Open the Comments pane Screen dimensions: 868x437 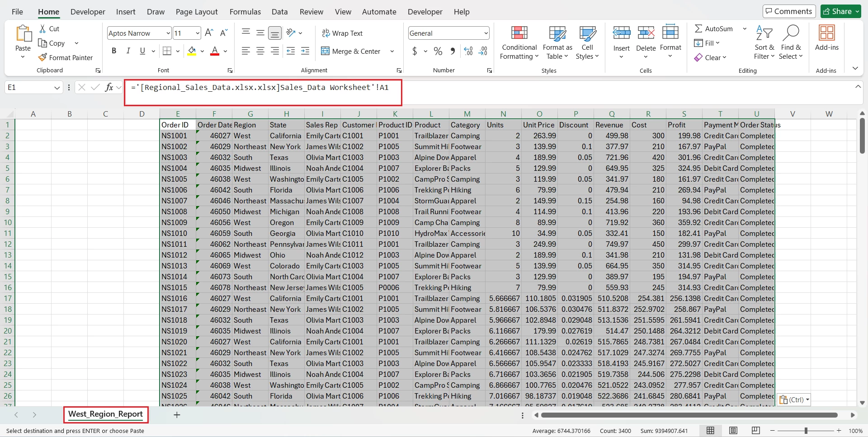(789, 11)
